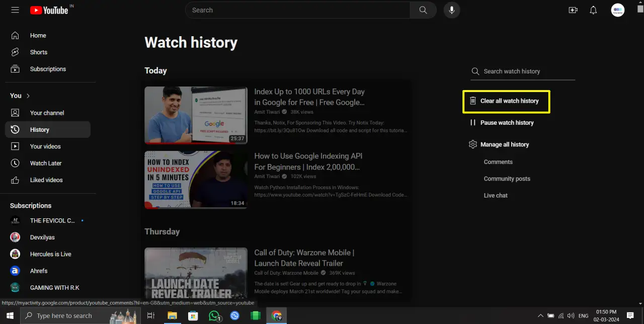644x324 pixels.
Task: Click the Search watch history field
Action: click(512, 71)
